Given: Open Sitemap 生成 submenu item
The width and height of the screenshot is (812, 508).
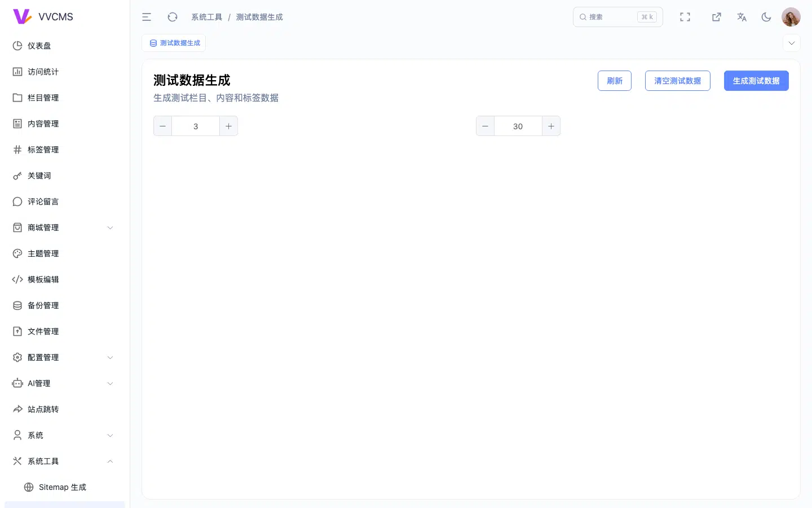Looking at the screenshot, I should click(65, 487).
